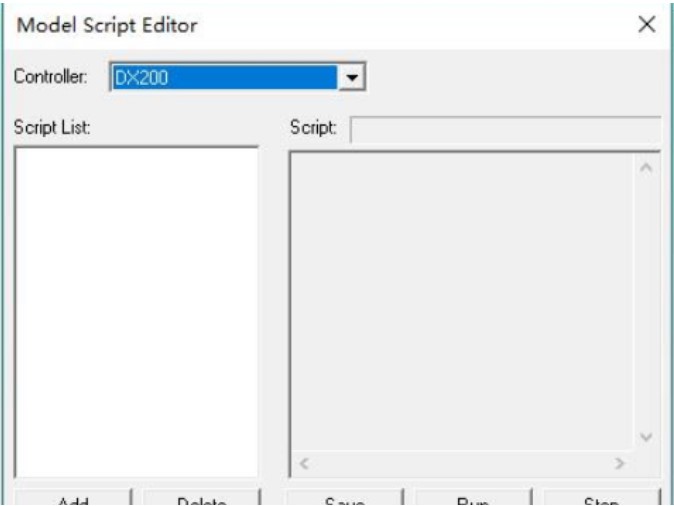Click the Script List label
The image size is (674, 506).
[52, 128]
